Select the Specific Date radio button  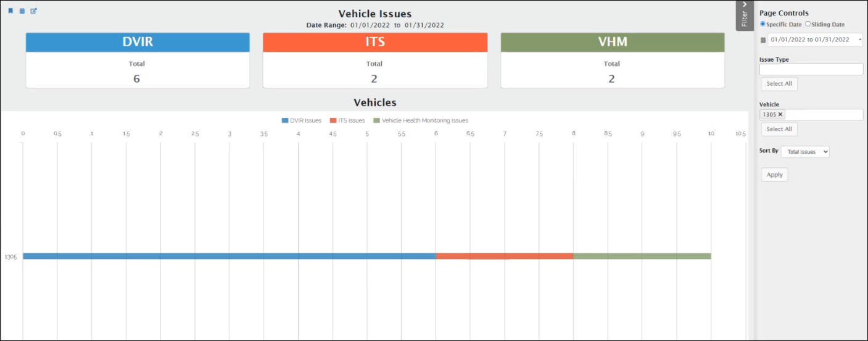click(763, 24)
